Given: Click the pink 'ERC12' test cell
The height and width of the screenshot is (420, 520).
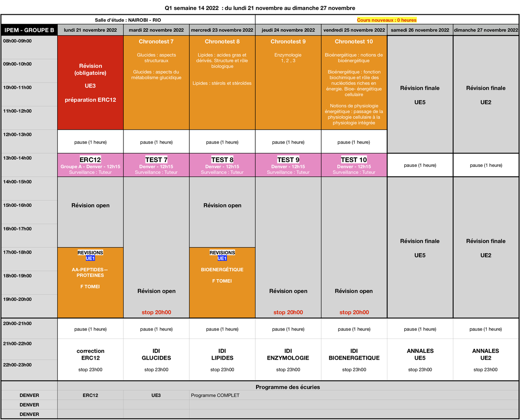Looking at the screenshot, I should coord(91,165).
